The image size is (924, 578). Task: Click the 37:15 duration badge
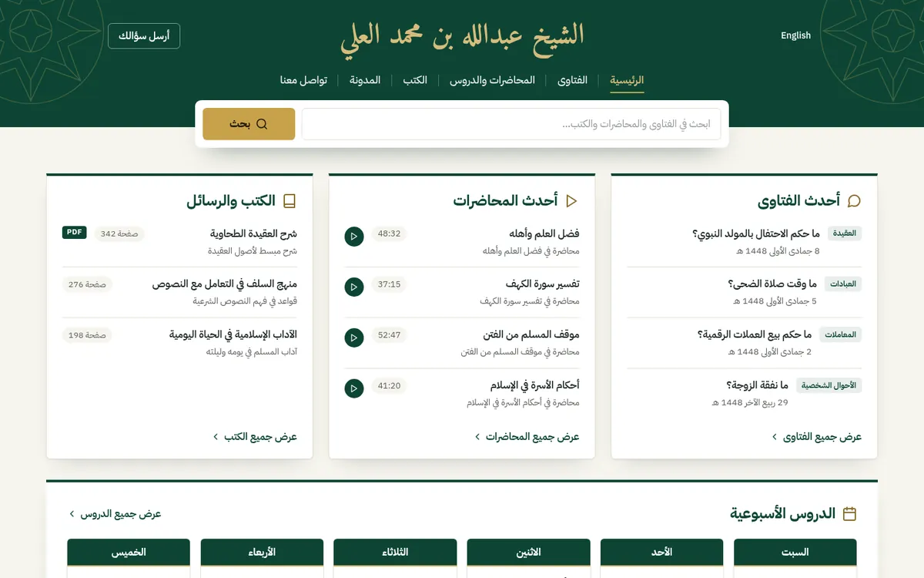pyautogui.click(x=390, y=284)
